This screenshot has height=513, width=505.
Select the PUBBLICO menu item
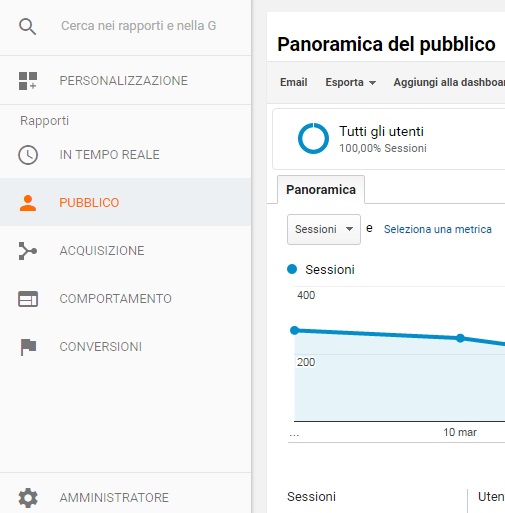pos(125,202)
